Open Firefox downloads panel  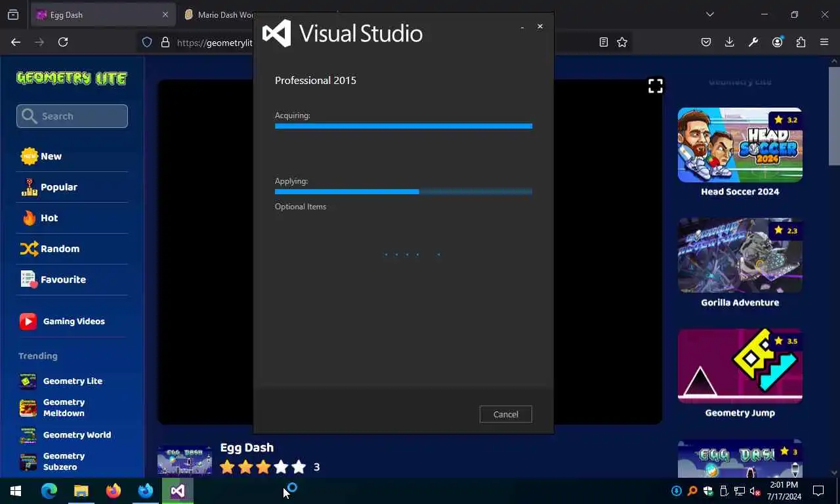coord(730,42)
